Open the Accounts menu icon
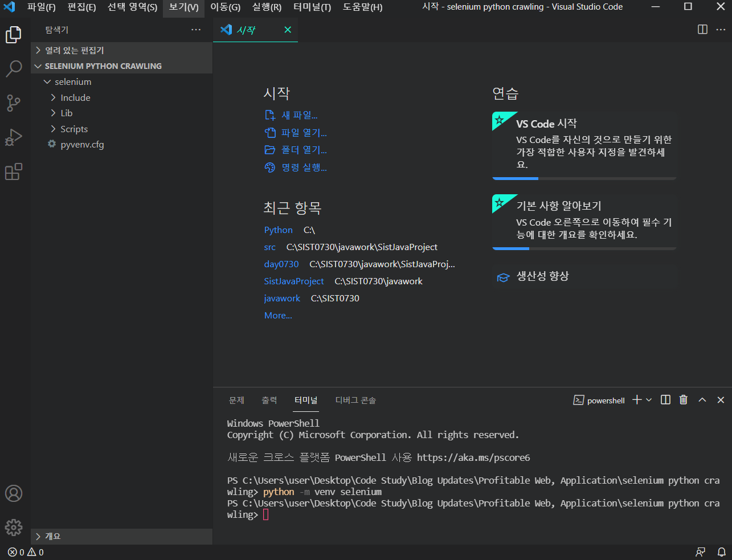Viewport: 732px width, 560px height. tap(14, 493)
